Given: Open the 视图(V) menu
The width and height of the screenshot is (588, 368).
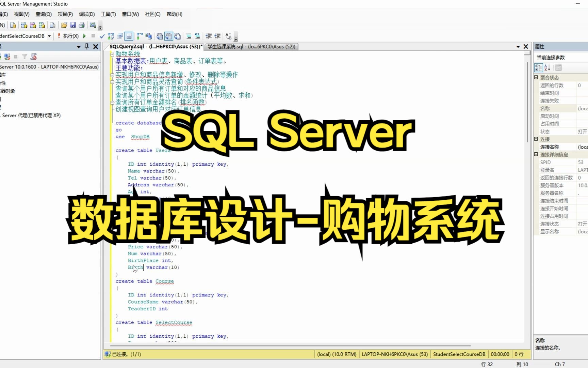Looking at the screenshot, I should [22, 14].
